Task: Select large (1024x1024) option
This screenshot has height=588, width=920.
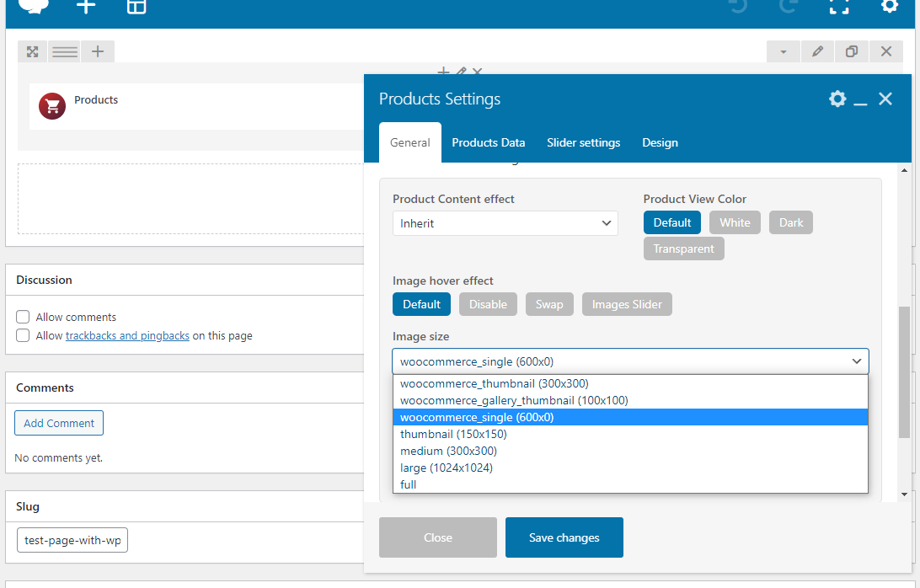Action: click(x=630, y=468)
